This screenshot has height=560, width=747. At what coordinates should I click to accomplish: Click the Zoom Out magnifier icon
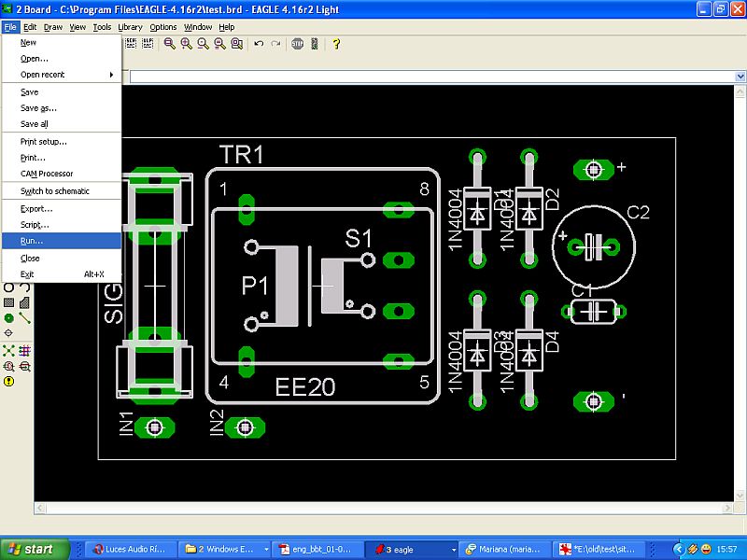(x=203, y=44)
